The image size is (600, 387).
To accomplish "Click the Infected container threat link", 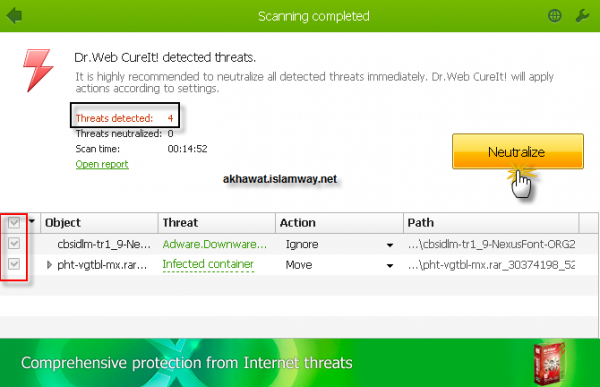I will [208, 265].
